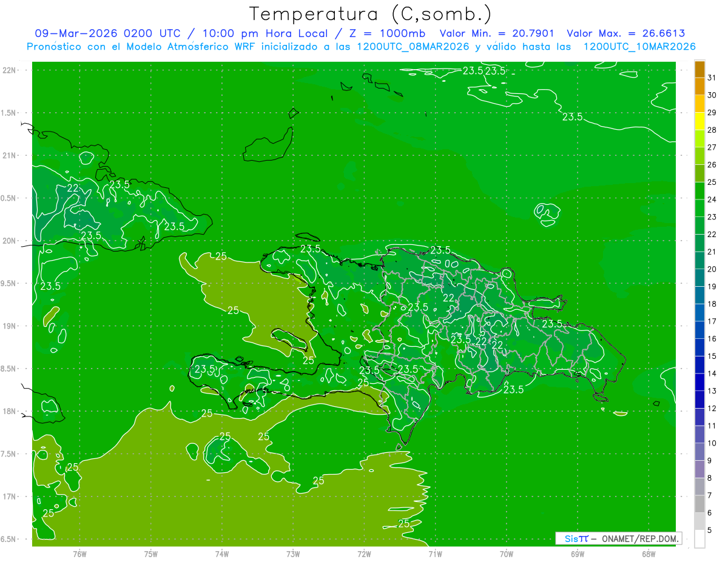
Task: Click the longitude label "74W"
Action: click(x=221, y=554)
